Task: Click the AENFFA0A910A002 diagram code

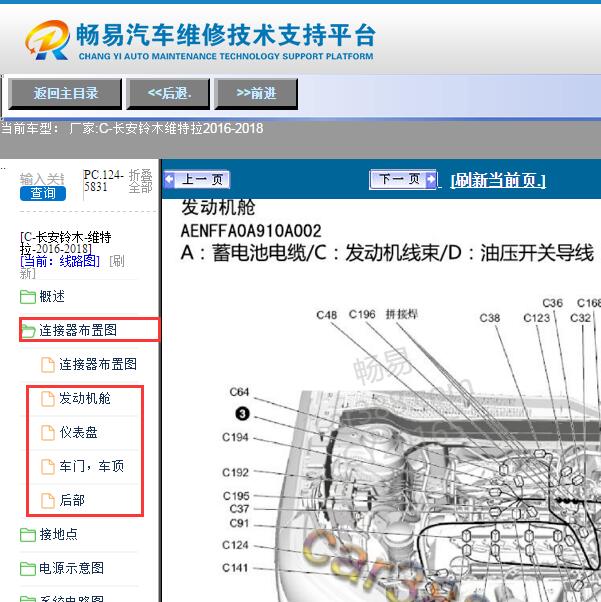Action: click(x=251, y=231)
